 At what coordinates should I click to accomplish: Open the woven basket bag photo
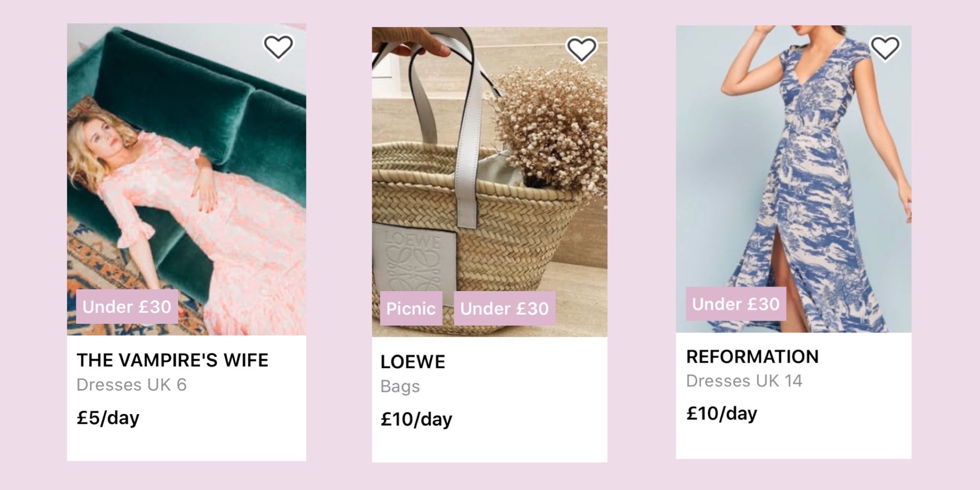click(490, 182)
